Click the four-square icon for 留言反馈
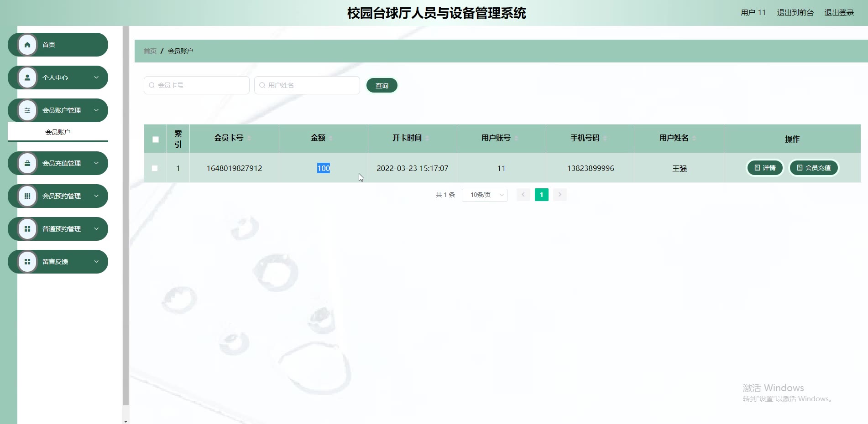Viewport: 868px width, 424px height. 27,262
